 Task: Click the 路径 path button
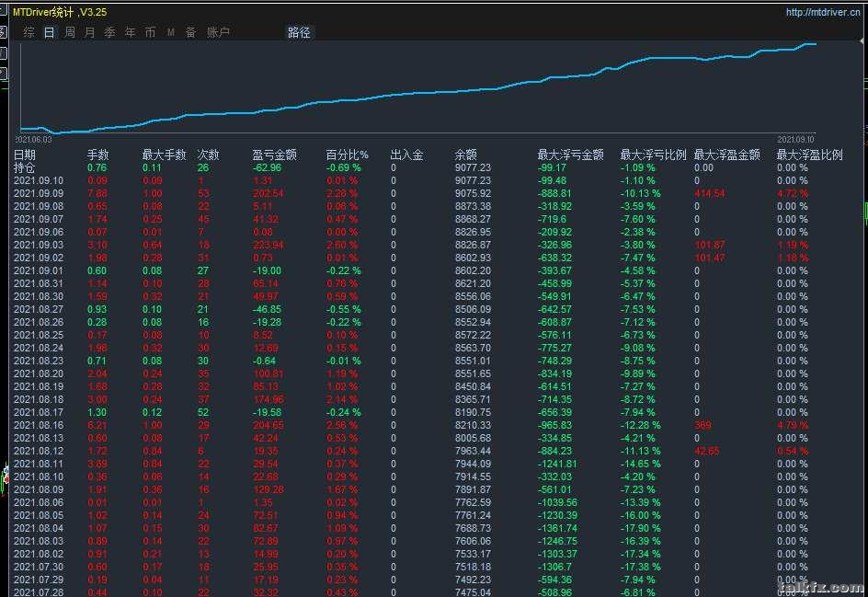(x=299, y=33)
